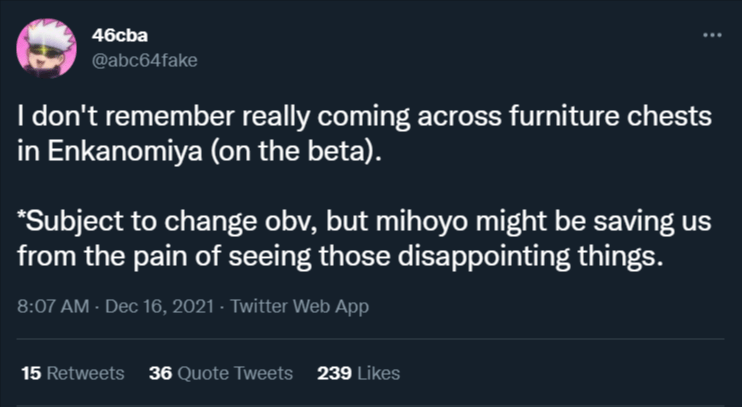
Task: Click the bold number 36 before Quote Tweets
Action: pos(160,373)
